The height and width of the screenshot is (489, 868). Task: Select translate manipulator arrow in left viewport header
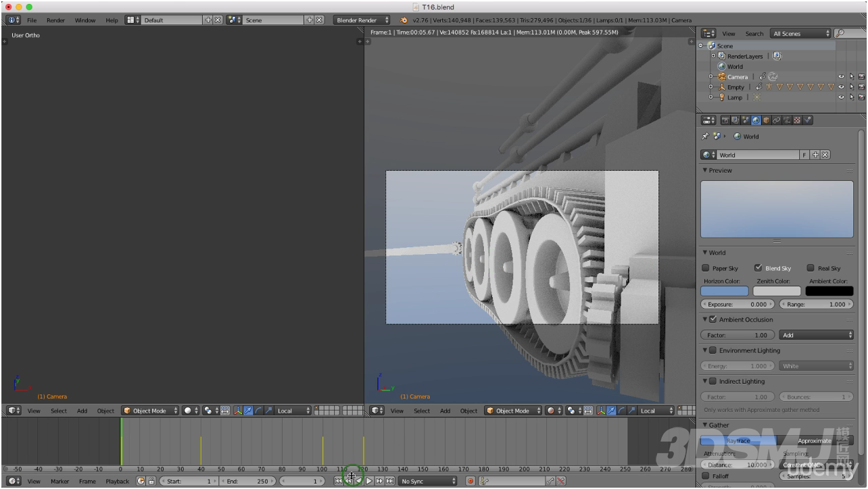click(247, 411)
